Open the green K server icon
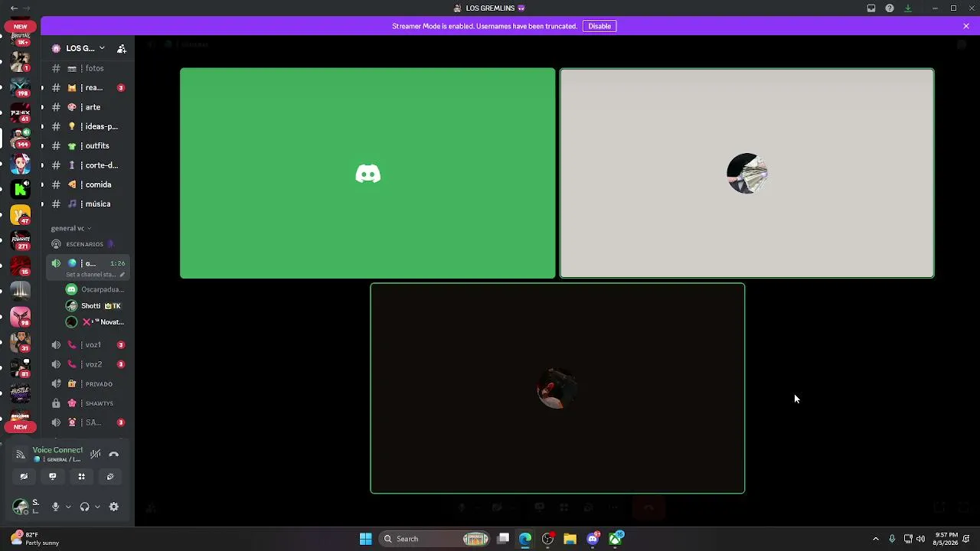The image size is (980, 551). click(21, 189)
